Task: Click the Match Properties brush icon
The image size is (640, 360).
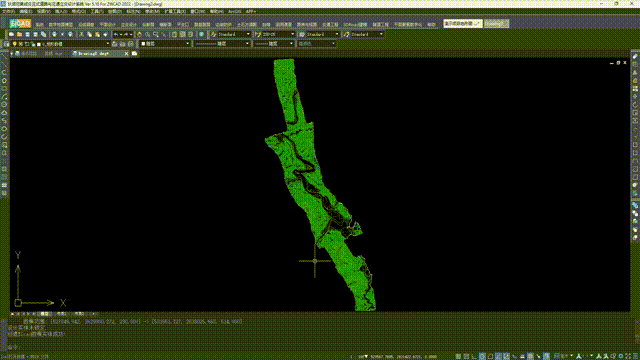Action: 105,34
